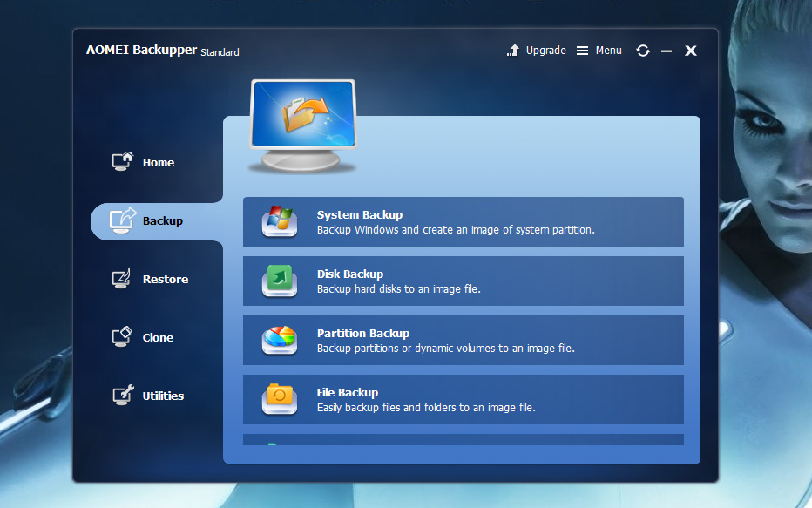Click the Clone sidebar icon
812x508 pixels.
pos(122,337)
